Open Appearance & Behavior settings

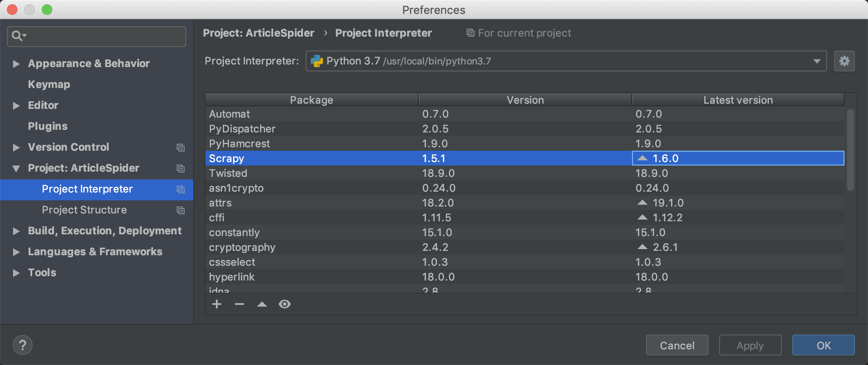(x=89, y=64)
